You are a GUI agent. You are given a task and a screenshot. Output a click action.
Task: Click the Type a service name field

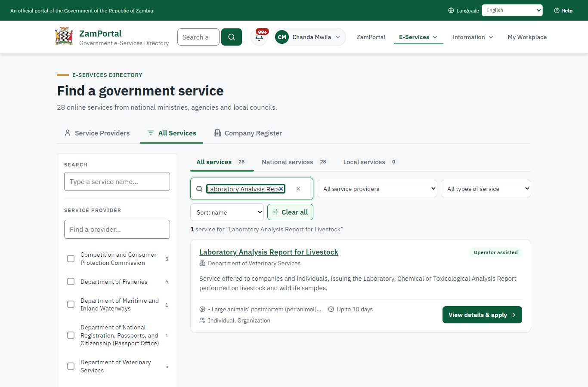(x=117, y=181)
